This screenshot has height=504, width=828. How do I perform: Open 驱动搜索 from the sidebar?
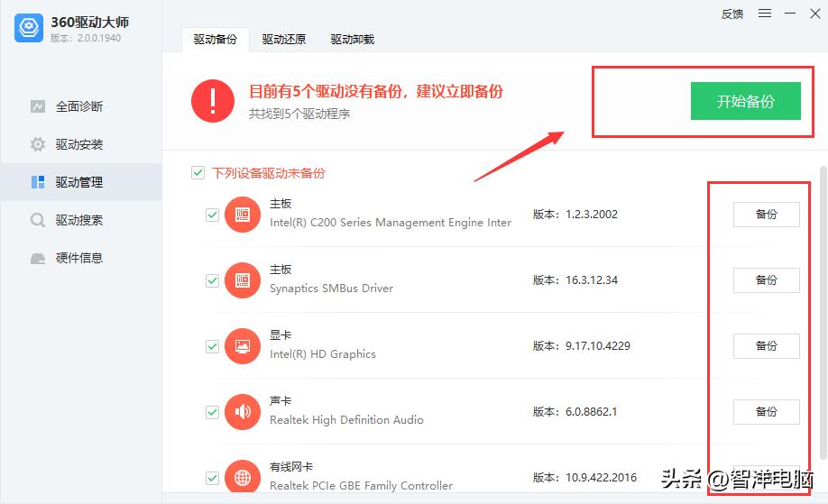[81, 220]
